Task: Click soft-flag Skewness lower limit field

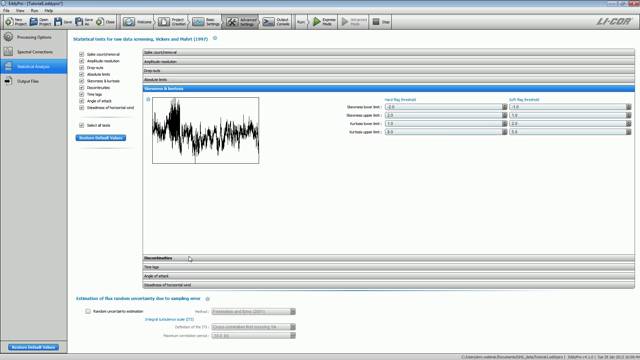Action: coord(570,107)
